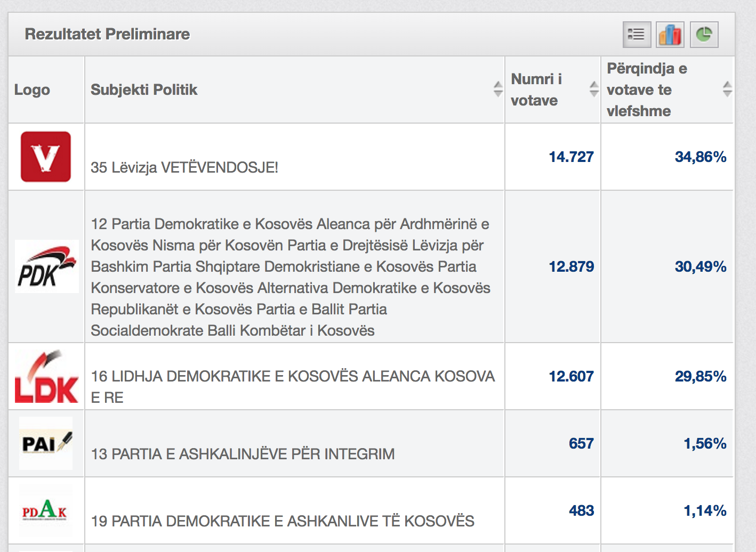Sort by Përqindja e votave arrows
Image resolution: width=756 pixels, height=552 pixels.
pyautogui.click(x=727, y=89)
